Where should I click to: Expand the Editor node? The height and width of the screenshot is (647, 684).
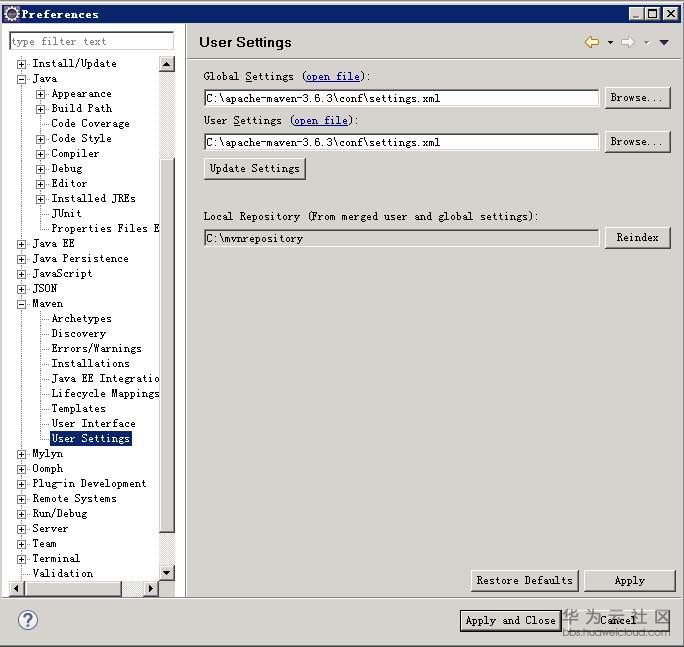(41, 184)
